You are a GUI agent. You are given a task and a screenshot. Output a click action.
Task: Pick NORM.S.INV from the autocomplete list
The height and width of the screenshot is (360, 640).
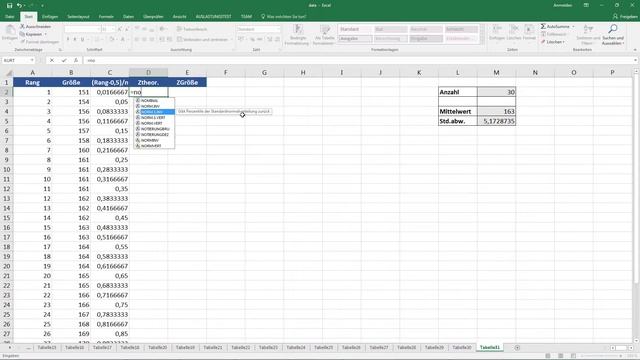[x=154, y=112]
